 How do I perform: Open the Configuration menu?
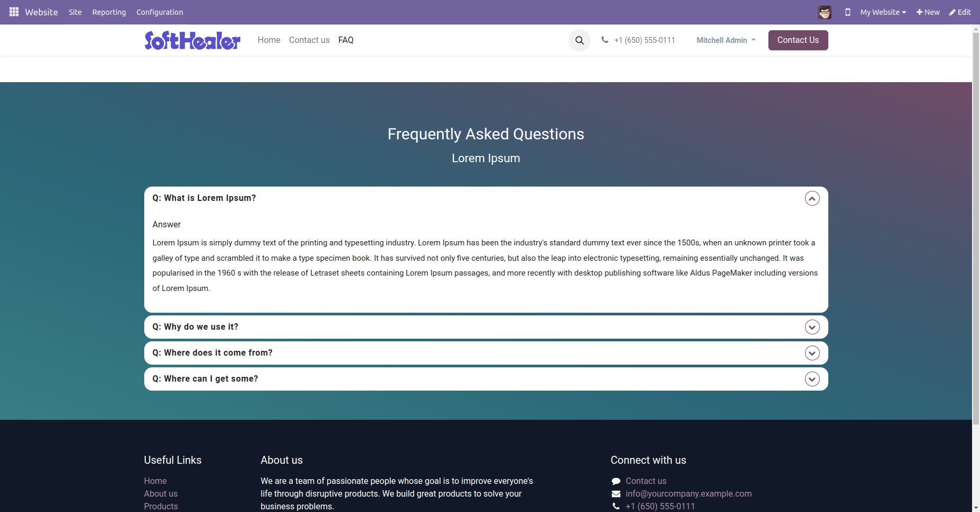coord(160,12)
